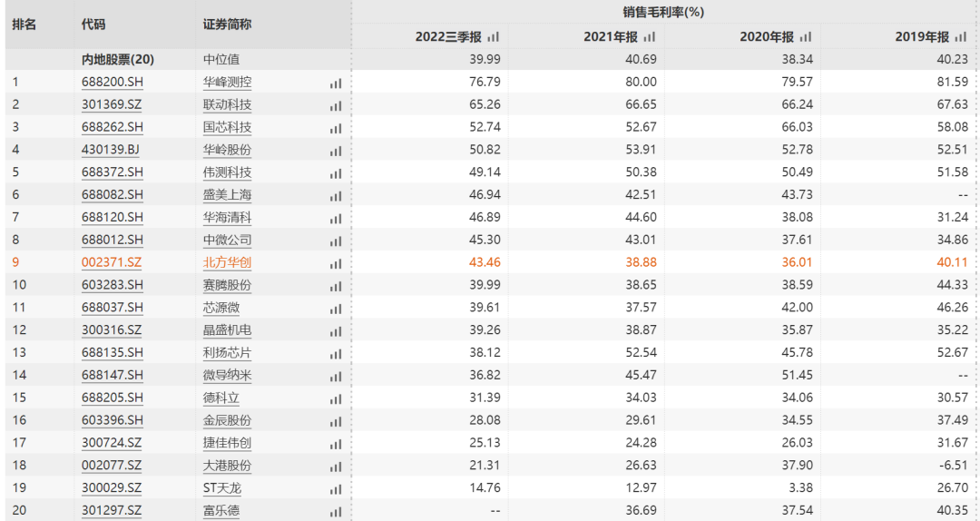This screenshot has height=521, width=980.
Task: Open stock code link 300724.SZ
Action: (x=112, y=442)
